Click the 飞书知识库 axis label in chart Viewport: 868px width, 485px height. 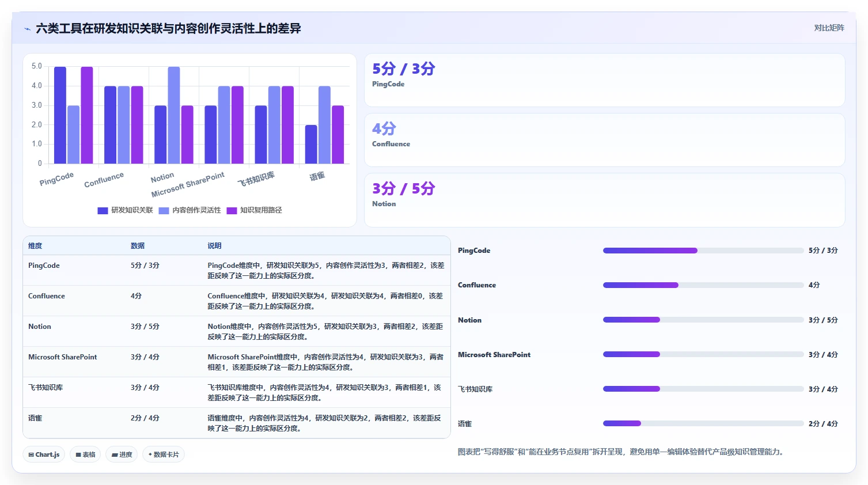(256, 179)
